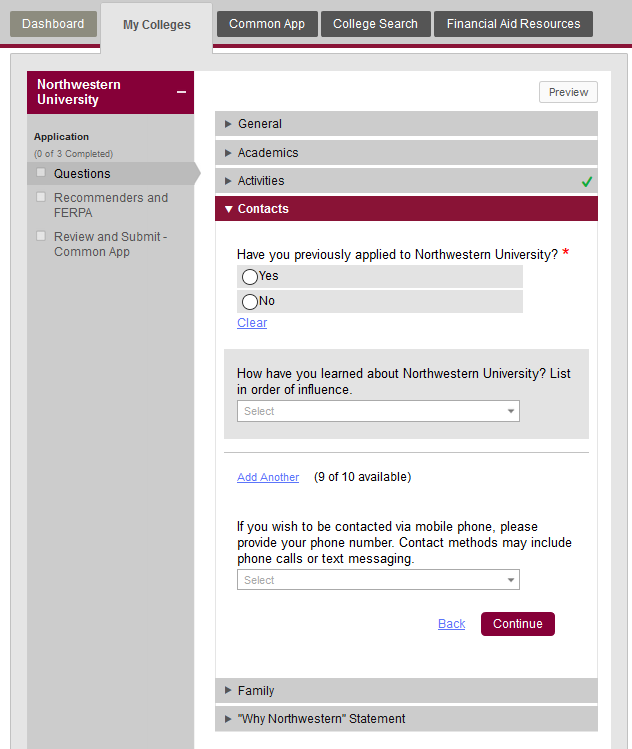Collapse the Northwestern University sidebar minus icon
This screenshot has width=632, height=749.
[x=181, y=92]
